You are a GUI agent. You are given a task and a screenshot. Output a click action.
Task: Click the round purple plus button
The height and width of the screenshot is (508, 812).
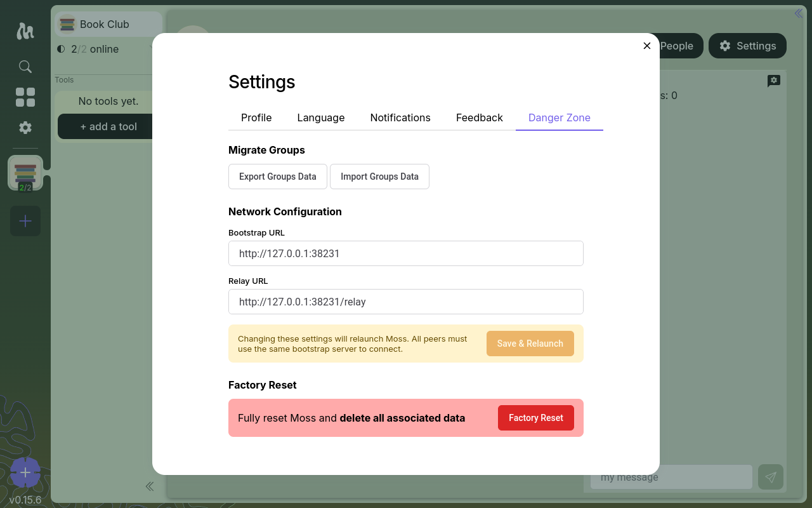pyautogui.click(x=25, y=472)
